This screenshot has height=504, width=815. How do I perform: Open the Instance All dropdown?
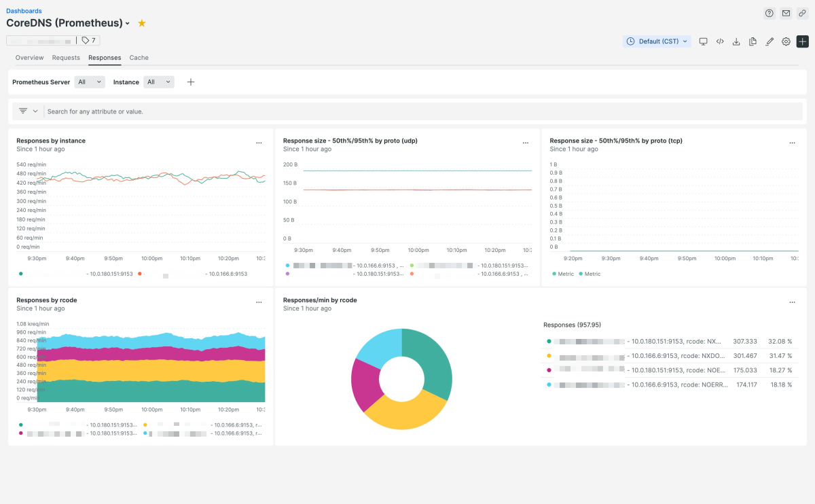(159, 82)
